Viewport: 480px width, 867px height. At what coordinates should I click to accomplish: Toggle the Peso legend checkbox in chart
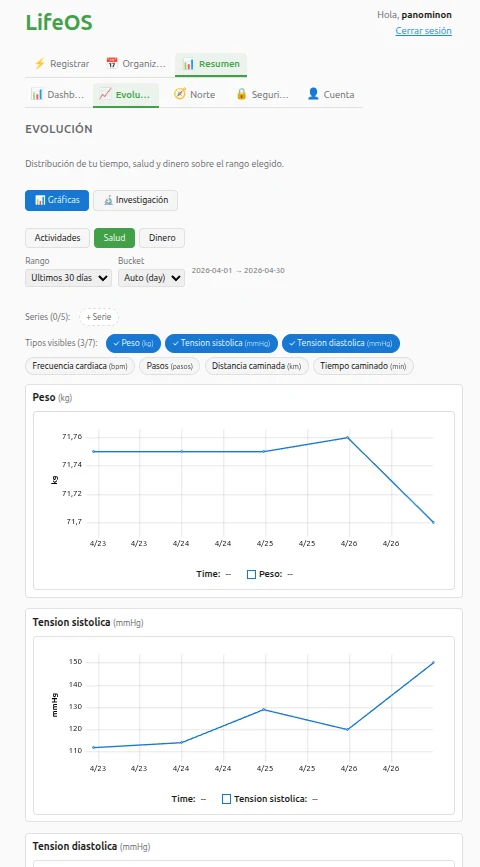pyautogui.click(x=251, y=574)
